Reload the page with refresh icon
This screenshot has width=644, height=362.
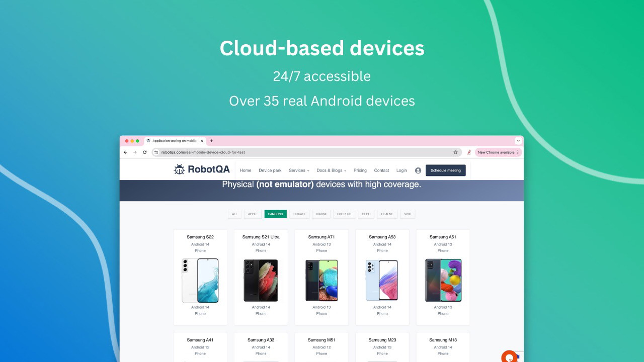coord(145,152)
